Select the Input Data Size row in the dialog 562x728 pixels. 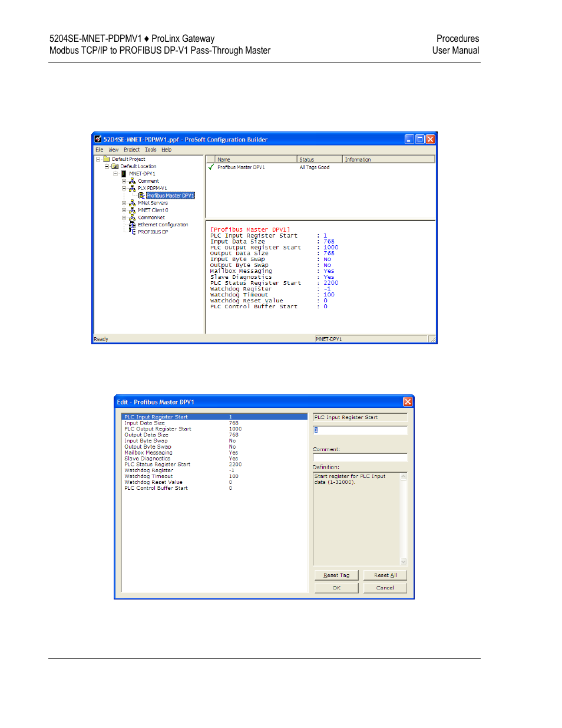214,423
